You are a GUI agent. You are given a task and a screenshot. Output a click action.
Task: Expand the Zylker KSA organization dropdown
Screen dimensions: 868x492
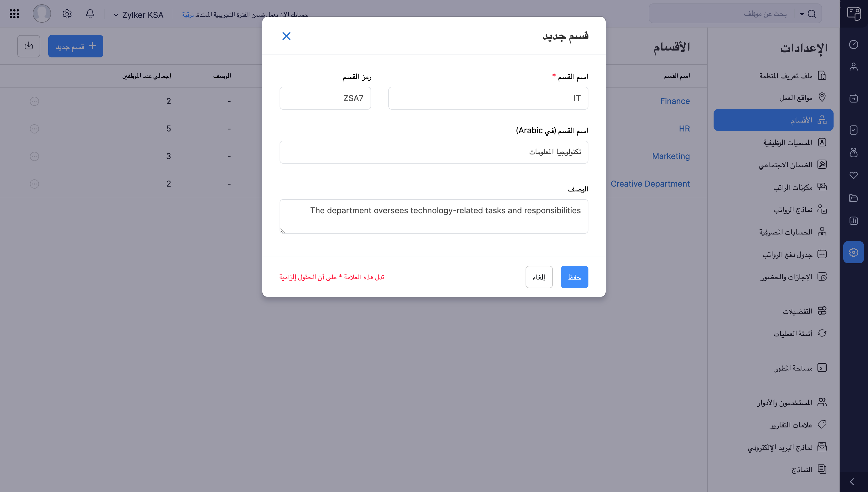139,15
